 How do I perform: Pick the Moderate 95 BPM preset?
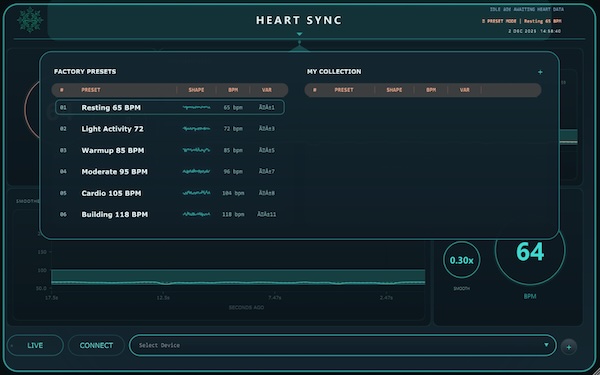tap(170, 172)
